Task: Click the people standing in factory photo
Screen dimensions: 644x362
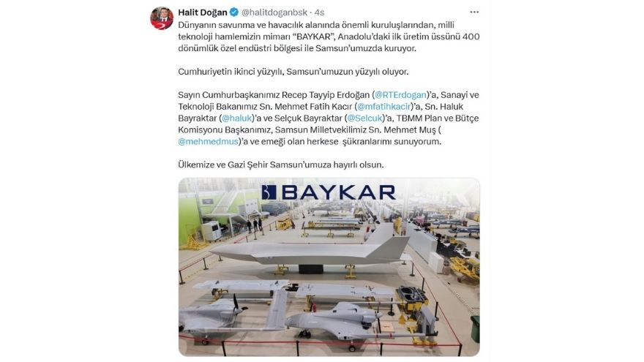Action: click(255, 225)
